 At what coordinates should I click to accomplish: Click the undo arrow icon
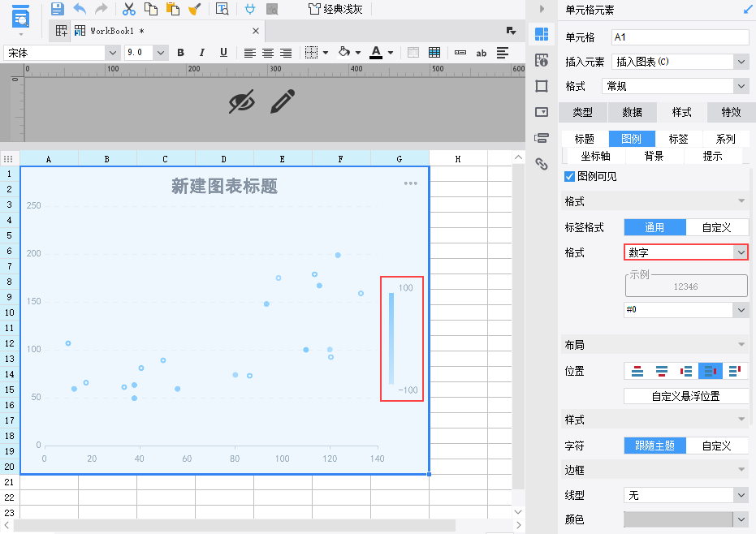(x=80, y=9)
